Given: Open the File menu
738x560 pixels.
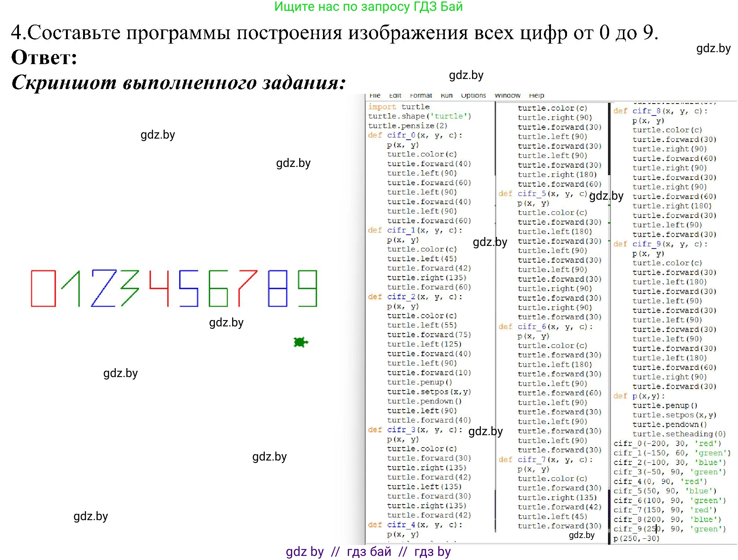Looking at the screenshot, I should 375,95.
